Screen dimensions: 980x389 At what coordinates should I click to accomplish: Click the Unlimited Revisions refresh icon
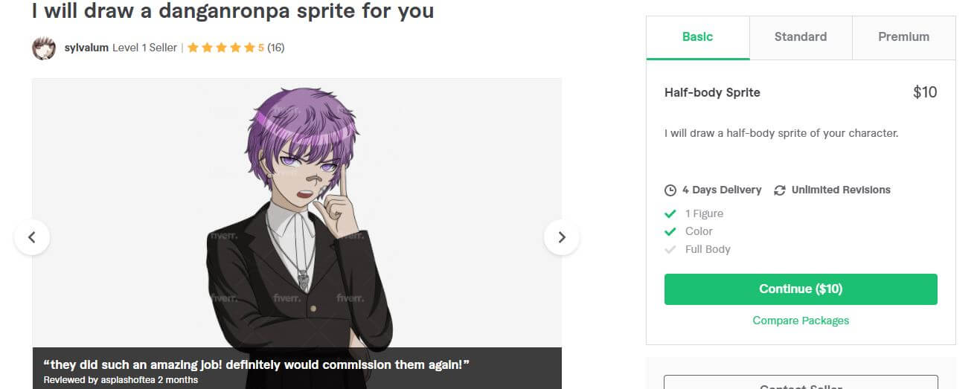tap(780, 190)
